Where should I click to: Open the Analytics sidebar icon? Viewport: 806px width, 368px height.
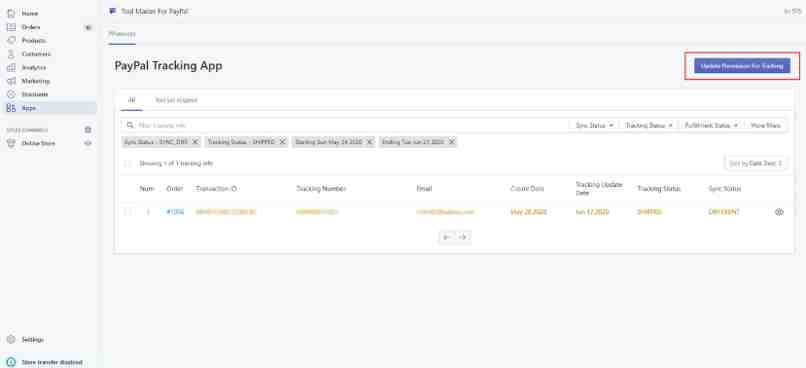11,67
